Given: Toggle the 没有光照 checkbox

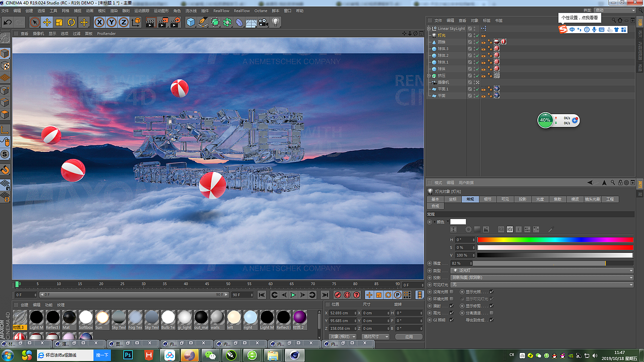Looking at the screenshot, I should (x=451, y=292).
